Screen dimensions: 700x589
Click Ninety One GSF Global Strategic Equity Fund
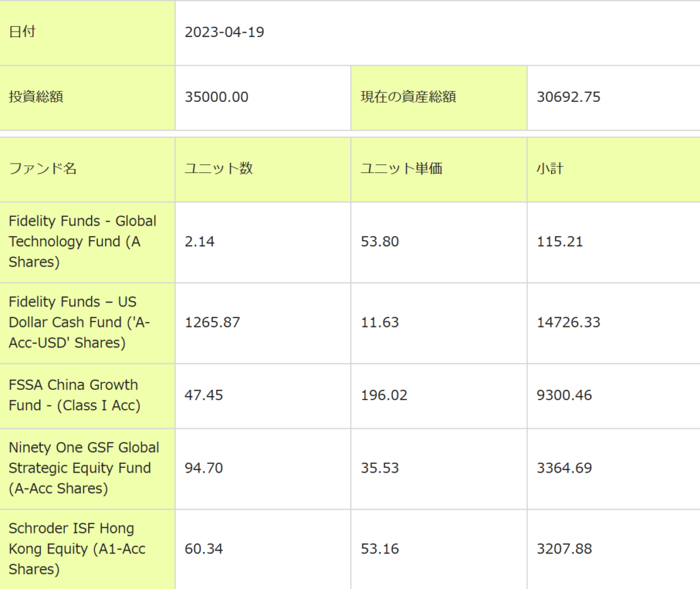(83, 468)
